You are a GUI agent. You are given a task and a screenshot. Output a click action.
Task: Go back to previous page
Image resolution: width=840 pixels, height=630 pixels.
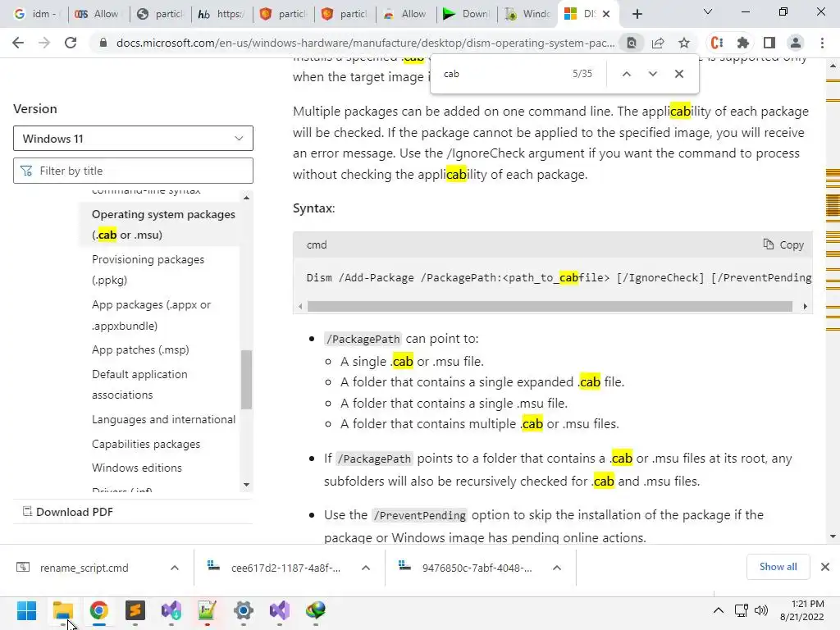point(18,43)
